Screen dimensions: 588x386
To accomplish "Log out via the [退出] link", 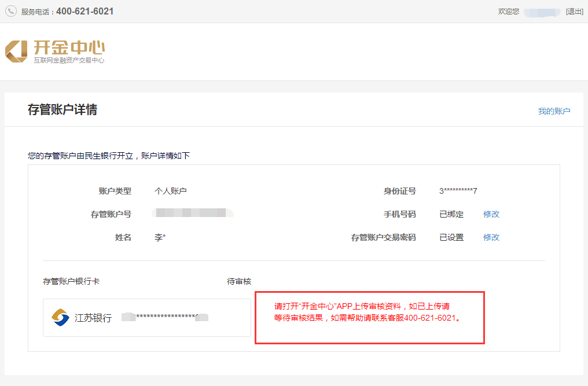I will pos(574,12).
